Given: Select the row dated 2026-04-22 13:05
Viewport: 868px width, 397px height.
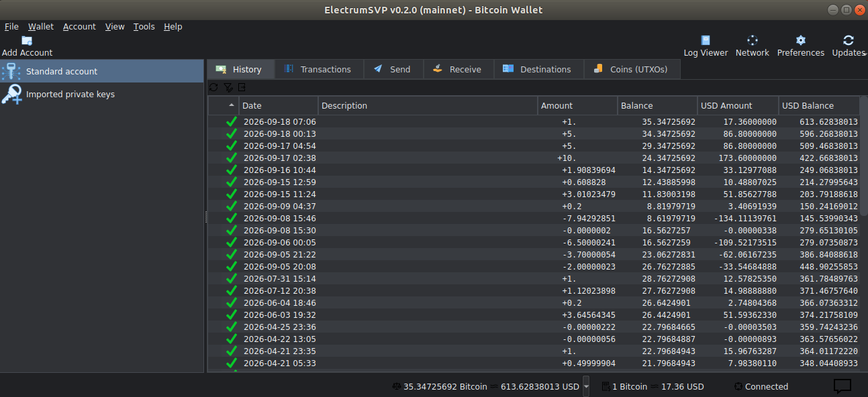Looking at the screenshot, I should pos(534,339).
